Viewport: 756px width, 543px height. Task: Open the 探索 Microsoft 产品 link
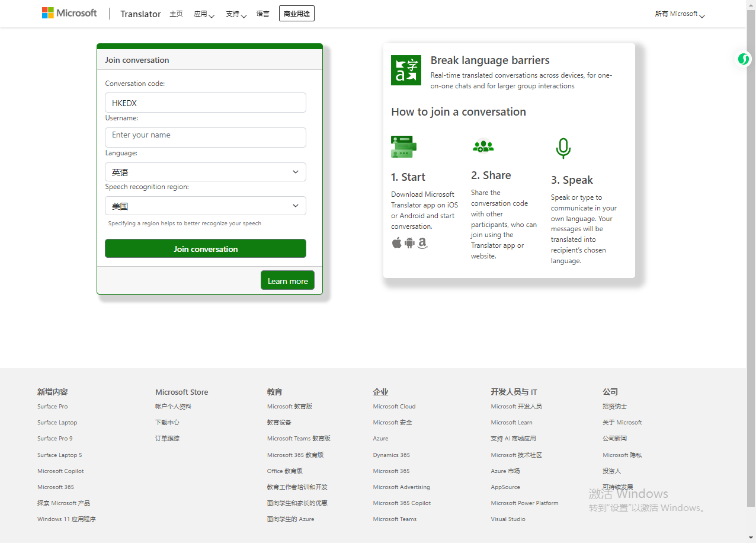[63, 503]
